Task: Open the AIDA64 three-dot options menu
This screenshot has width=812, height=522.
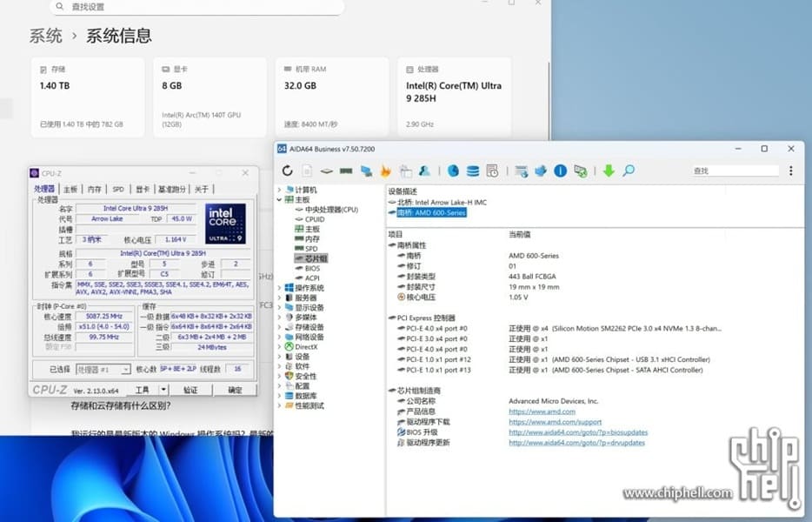Action: (x=790, y=171)
